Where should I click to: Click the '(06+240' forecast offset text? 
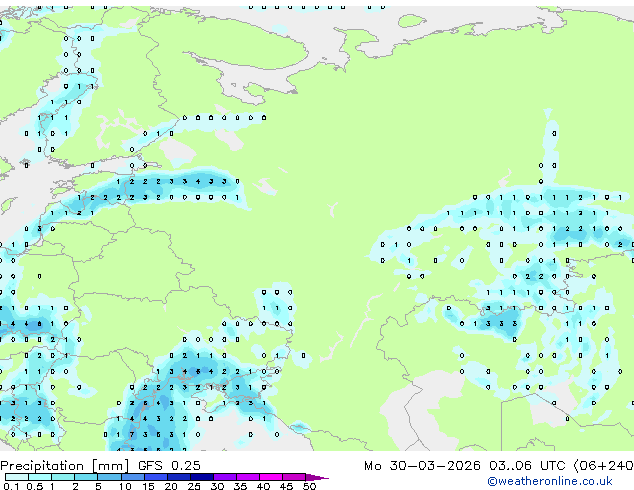[603, 466]
